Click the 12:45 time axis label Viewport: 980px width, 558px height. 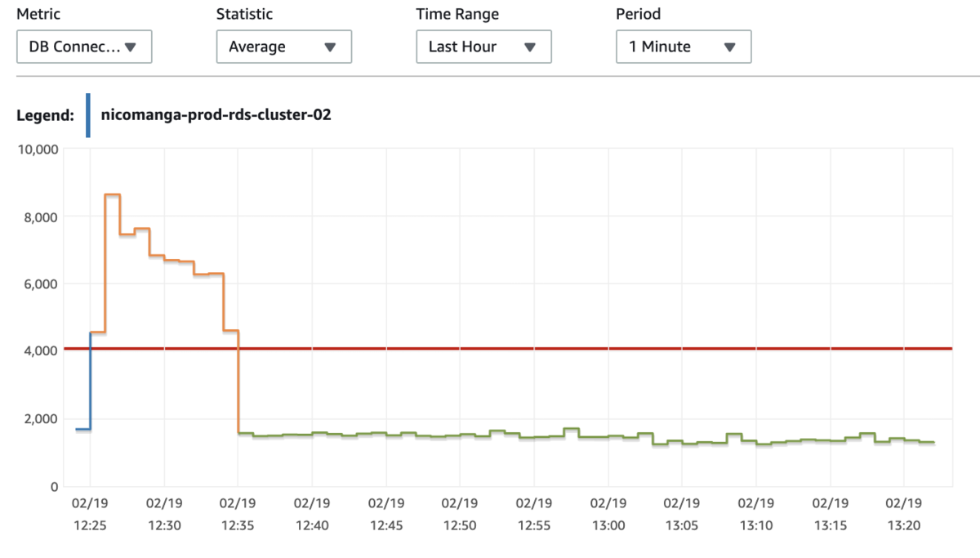[x=385, y=515]
